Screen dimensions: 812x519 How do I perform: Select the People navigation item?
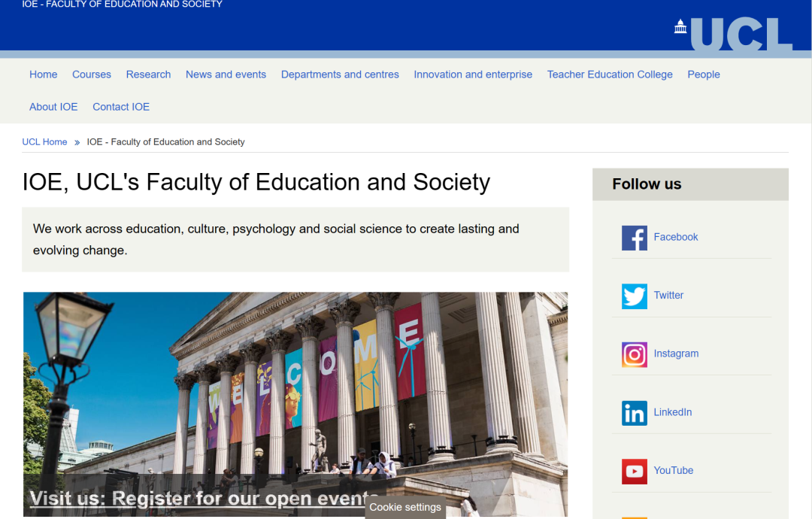(x=703, y=74)
